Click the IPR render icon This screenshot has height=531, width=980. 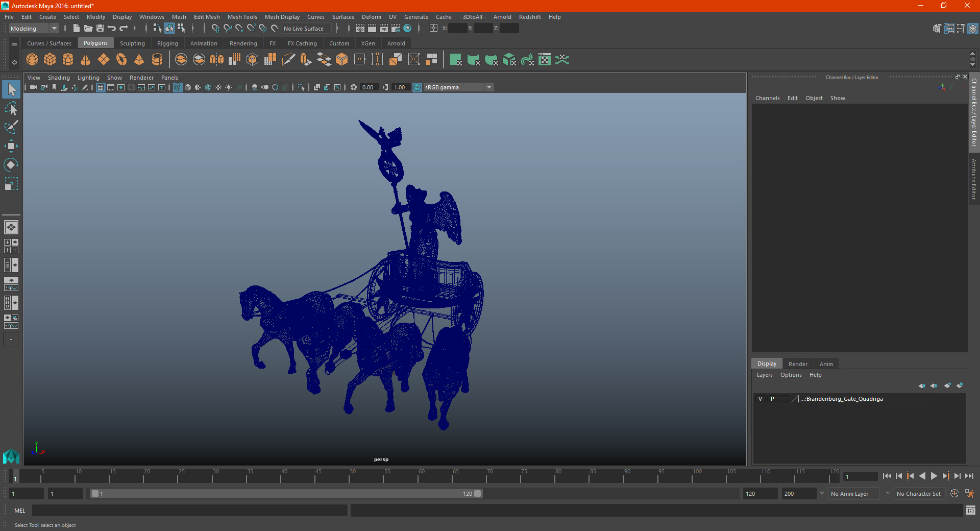pyautogui.click(x=384, y=29)
